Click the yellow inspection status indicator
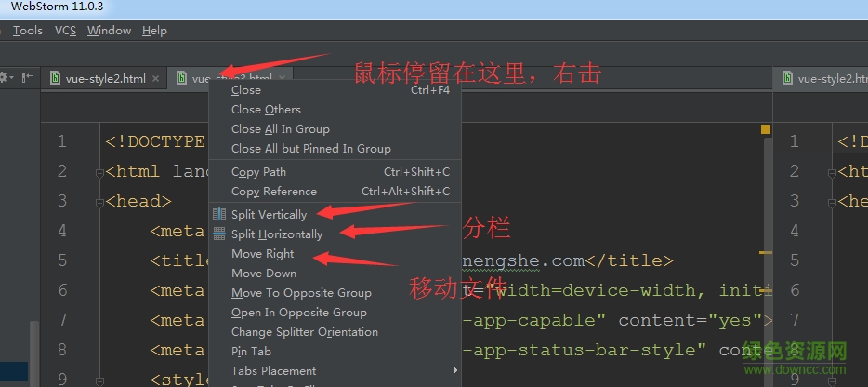This screenshot has width=868, height=387. coord(766,129)
